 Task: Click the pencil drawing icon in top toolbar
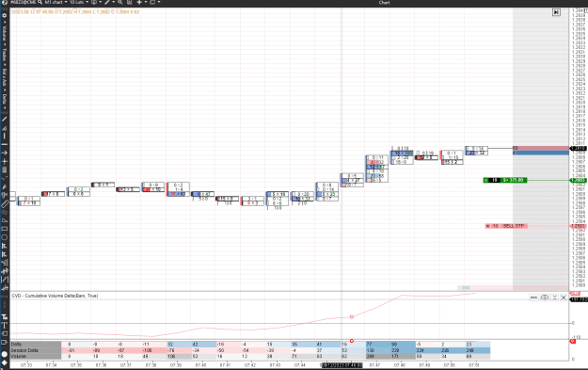[x=107, y=2]
